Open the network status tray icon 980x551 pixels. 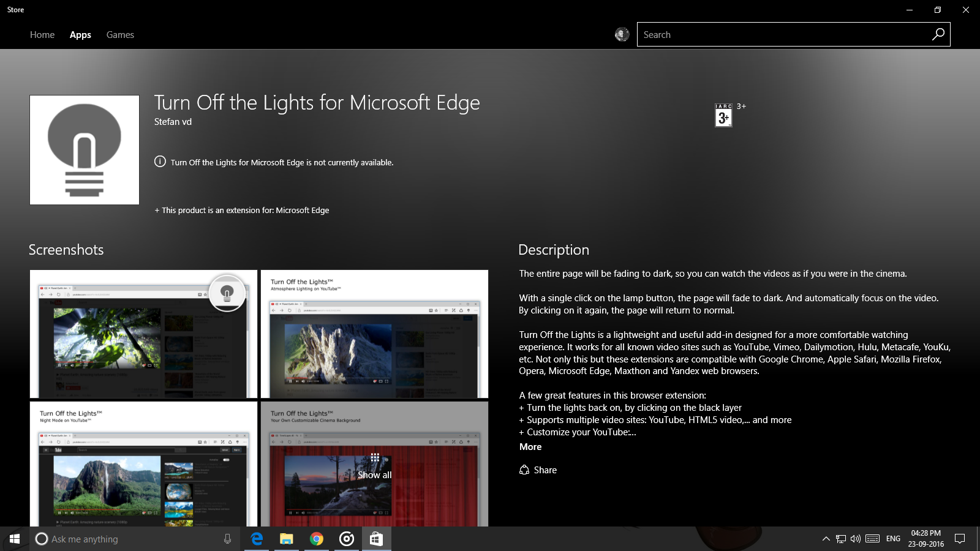click(841, 539)
